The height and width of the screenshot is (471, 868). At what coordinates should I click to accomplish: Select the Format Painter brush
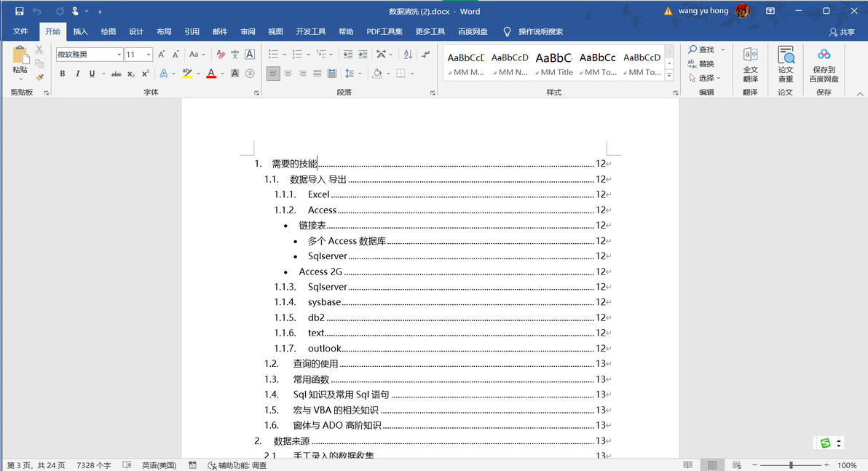[39, 77]
